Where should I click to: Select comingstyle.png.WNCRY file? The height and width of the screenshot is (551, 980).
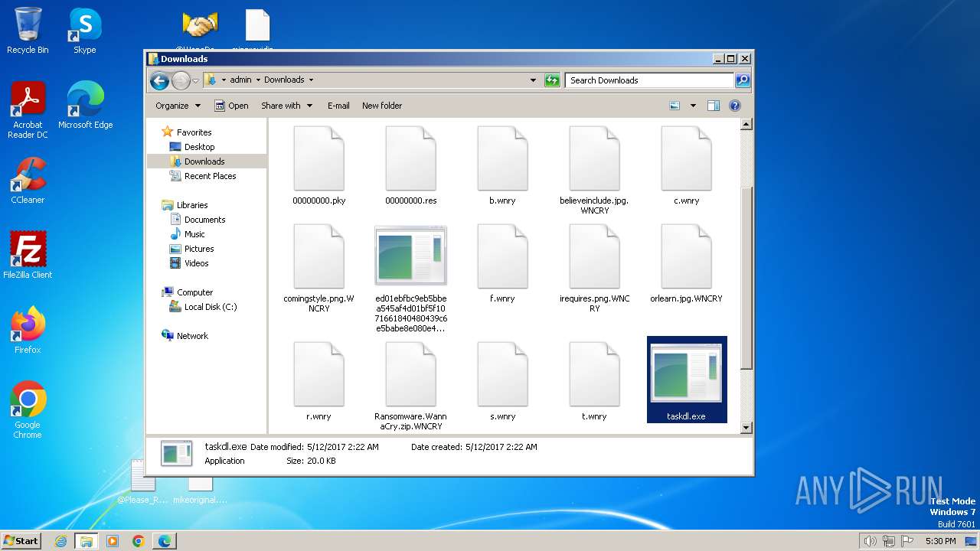318,269
